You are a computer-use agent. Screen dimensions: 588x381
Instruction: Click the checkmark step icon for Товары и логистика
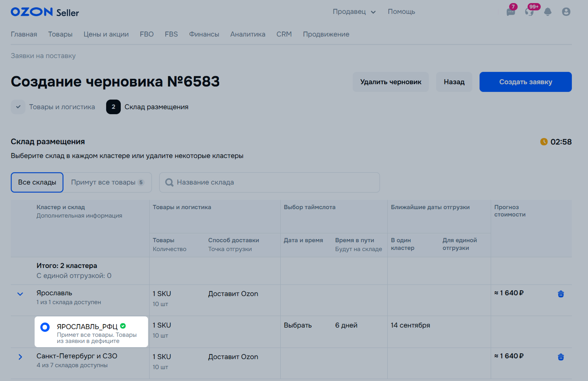(18, 107)
